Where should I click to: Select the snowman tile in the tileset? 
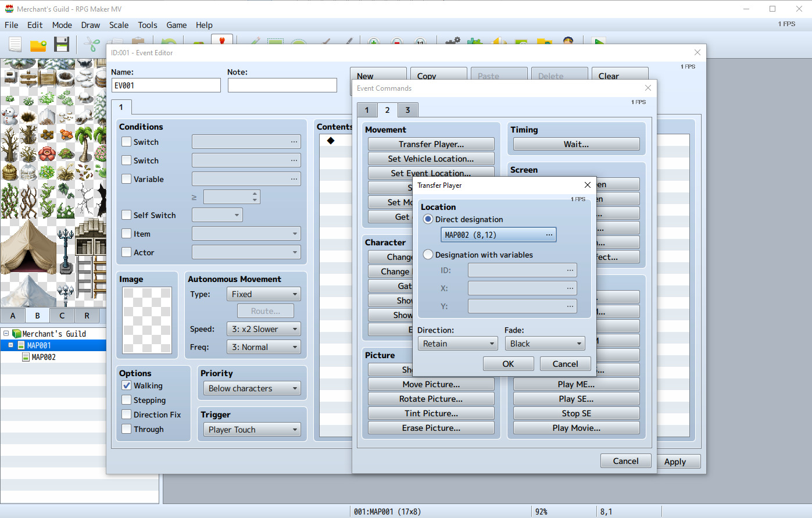[9, 115]
